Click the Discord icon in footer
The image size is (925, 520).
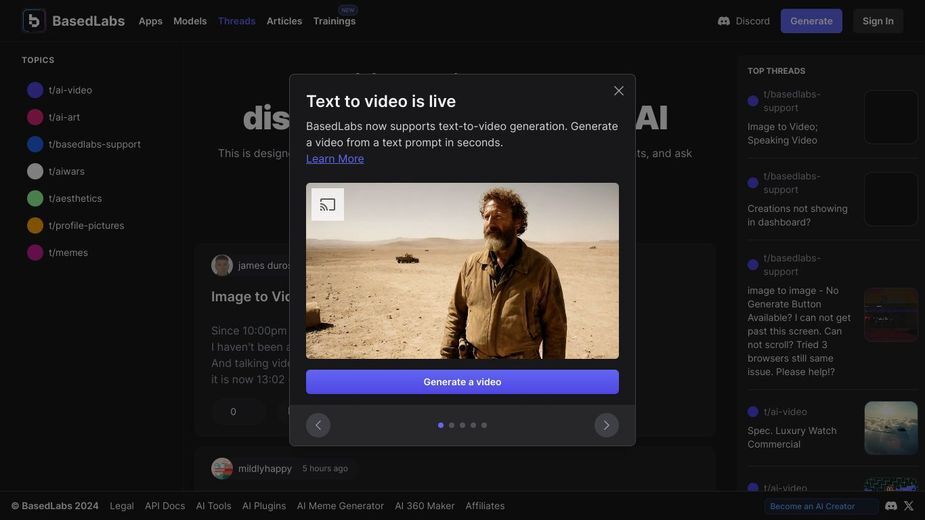pyautogui.click(x=891, y=506)
